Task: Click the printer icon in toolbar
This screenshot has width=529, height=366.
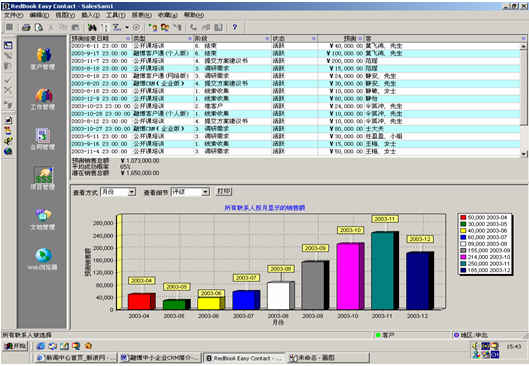Action: click(26, 28)
